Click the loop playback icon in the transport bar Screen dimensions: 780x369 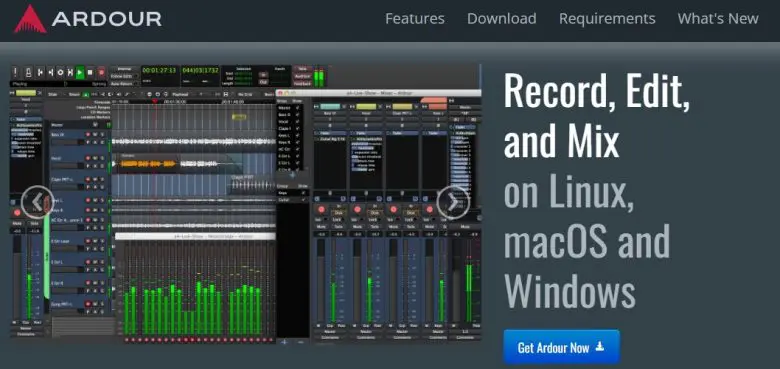[60, 73]
